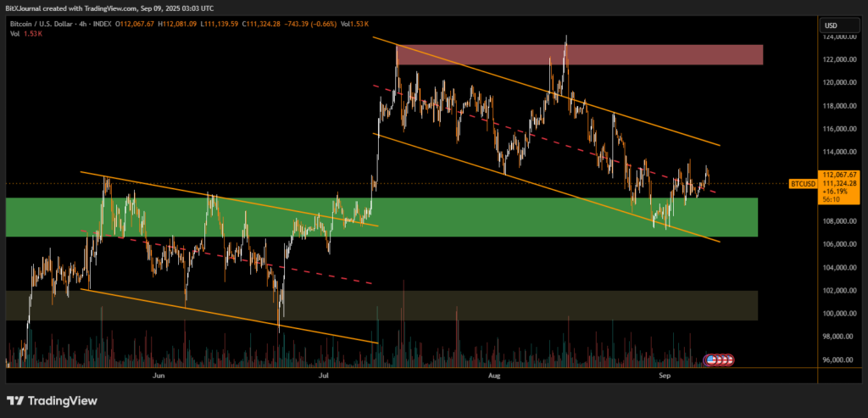Click the 120,000.00 price scale label
This screenshot has height=418, width=868.
tap(835, 83)
